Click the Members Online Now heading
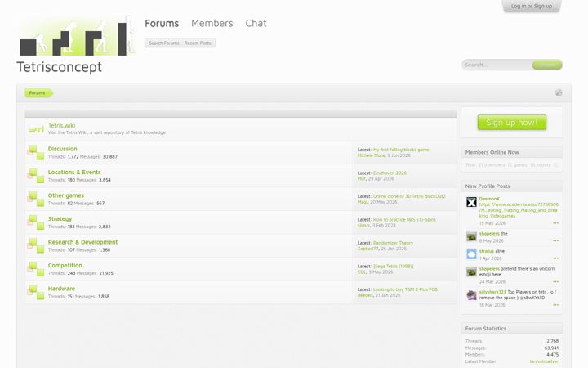The height and width of the screenshot is (368, 588). click(x=492, y=152)
